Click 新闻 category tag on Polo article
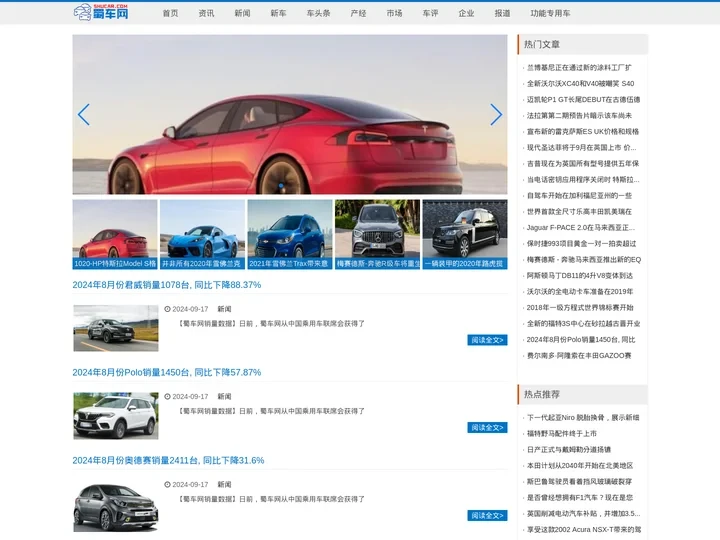 point(224,396)
